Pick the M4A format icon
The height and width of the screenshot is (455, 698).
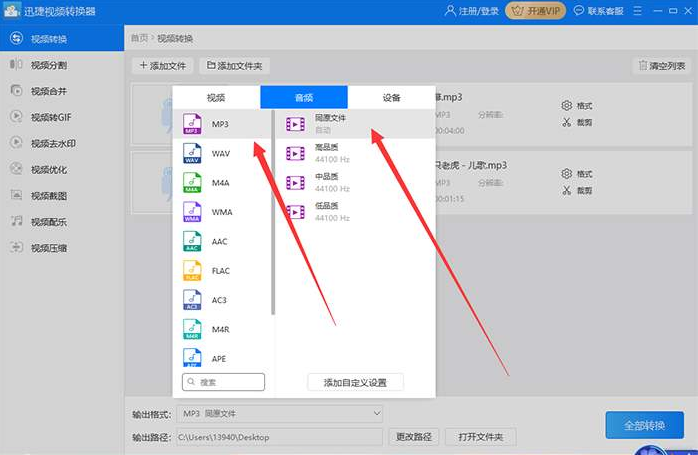coord(191,183)
